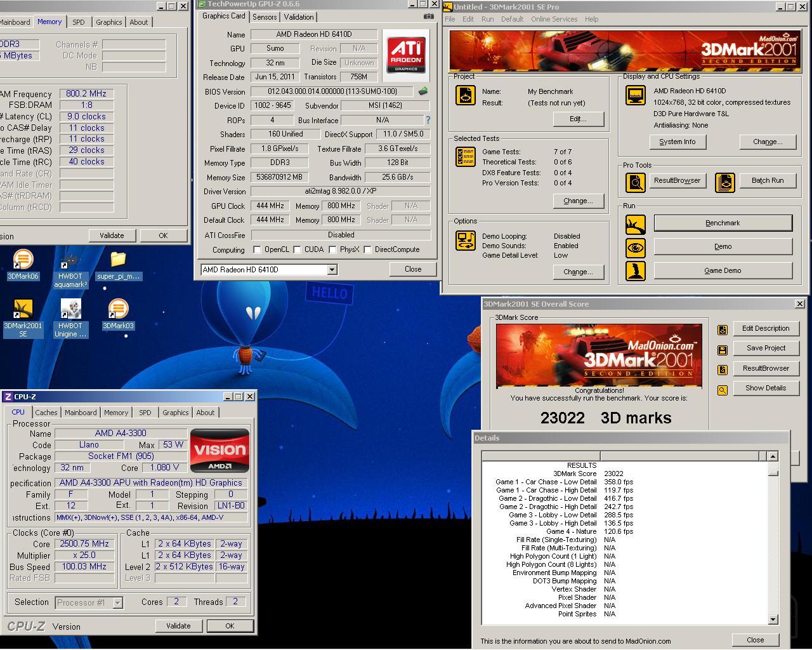Click the Bus Interface question mark icon
This screenshot has height=650, width=812.
[428, 119]
